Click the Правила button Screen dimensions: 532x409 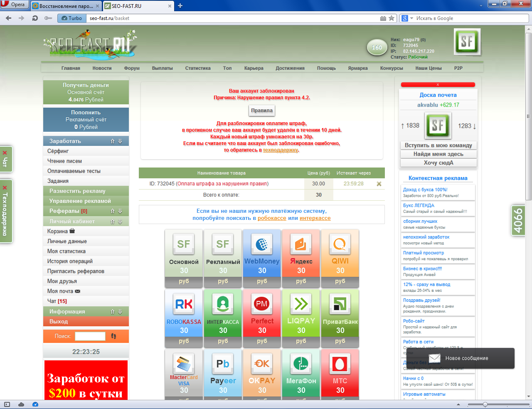[x=262, y=111]
